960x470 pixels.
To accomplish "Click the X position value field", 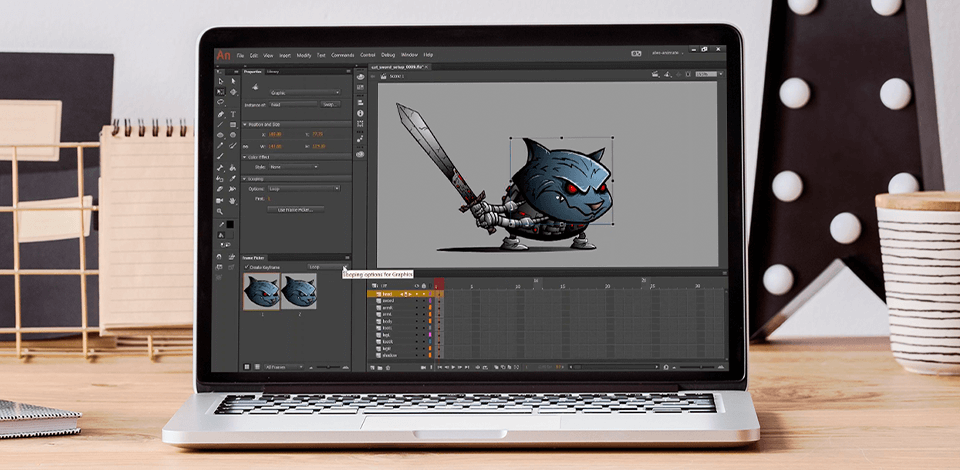I will pos(275,135).
